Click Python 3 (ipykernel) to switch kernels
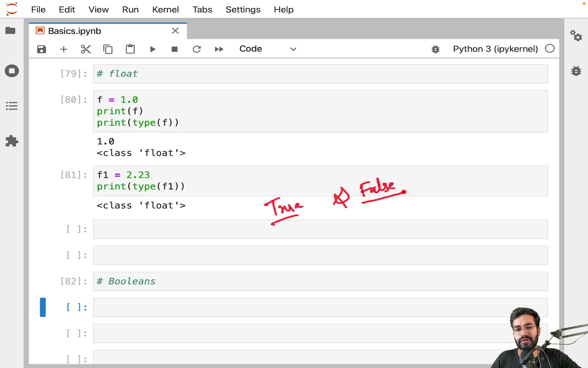 tap(495, 49)
